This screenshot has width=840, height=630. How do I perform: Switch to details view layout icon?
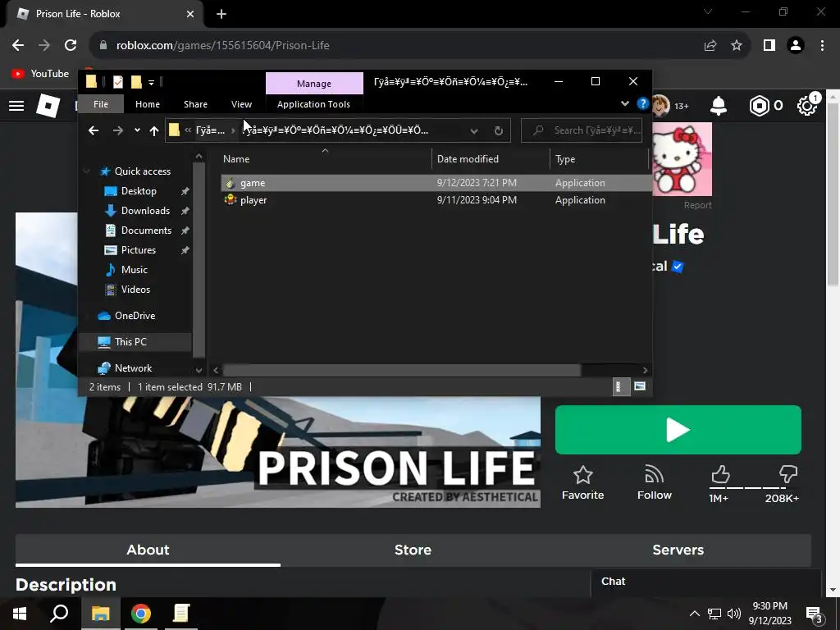[x=621, y=387]
